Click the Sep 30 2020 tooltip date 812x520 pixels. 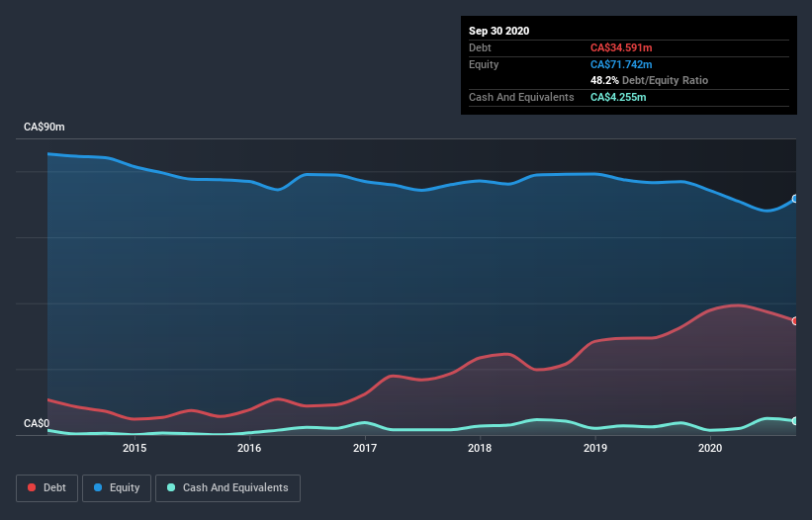coord(498,31)
